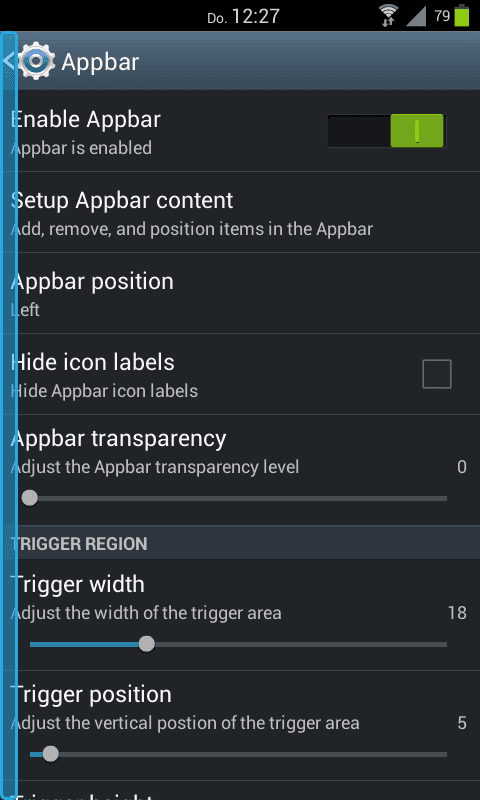Tap the Appbar title text
The image size is (480, 800).
(x=100, y=62)
